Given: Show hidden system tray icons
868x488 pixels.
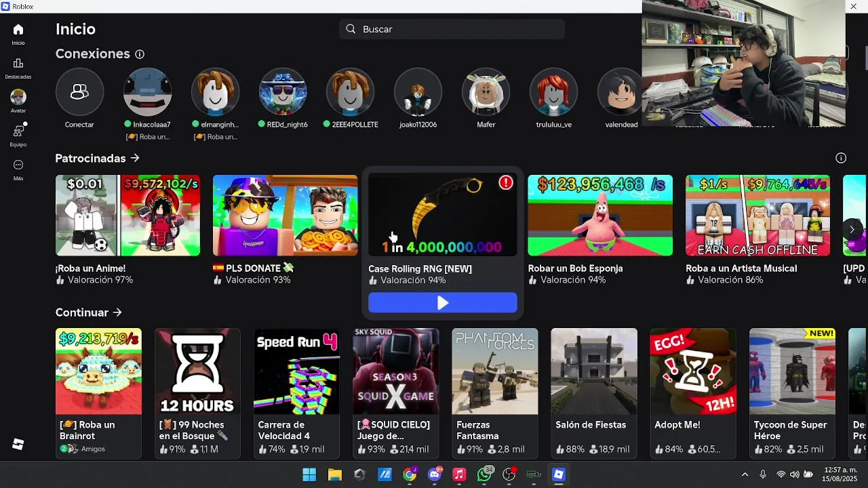Looking at the screenshot, I should [745, 474].
